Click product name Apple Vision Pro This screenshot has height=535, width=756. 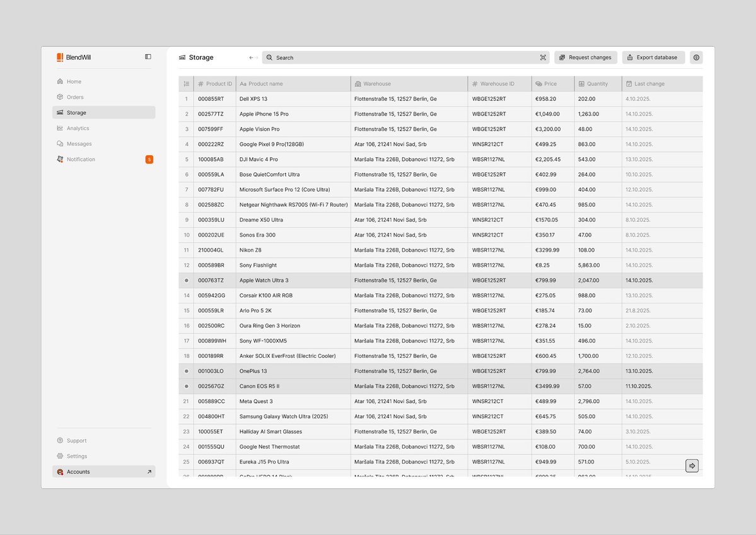point(259,129)
